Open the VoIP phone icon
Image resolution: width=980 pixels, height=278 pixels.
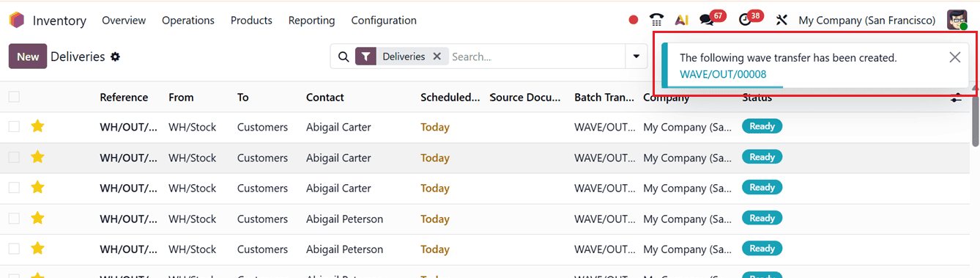657,21
